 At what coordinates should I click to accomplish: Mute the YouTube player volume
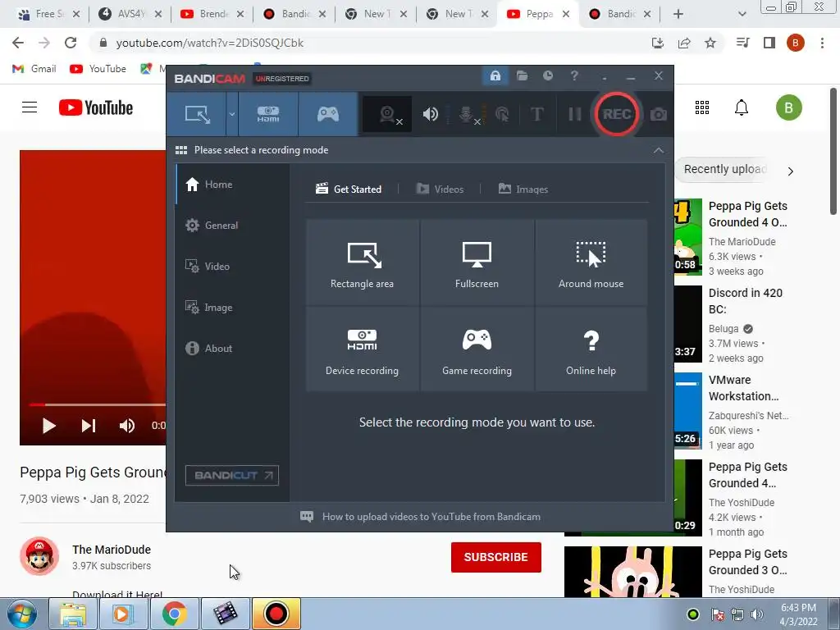(x=127, y=426)
